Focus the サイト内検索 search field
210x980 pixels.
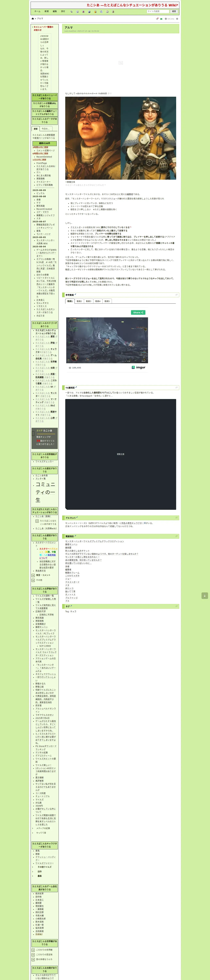click(x=158, y=11)
